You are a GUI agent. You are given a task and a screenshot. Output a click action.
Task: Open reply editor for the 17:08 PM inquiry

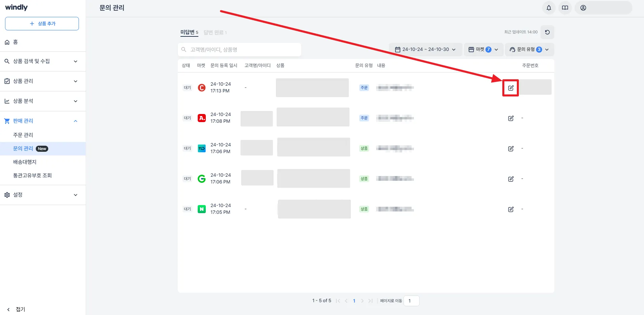pyautogui.click(x=511, y=118)
